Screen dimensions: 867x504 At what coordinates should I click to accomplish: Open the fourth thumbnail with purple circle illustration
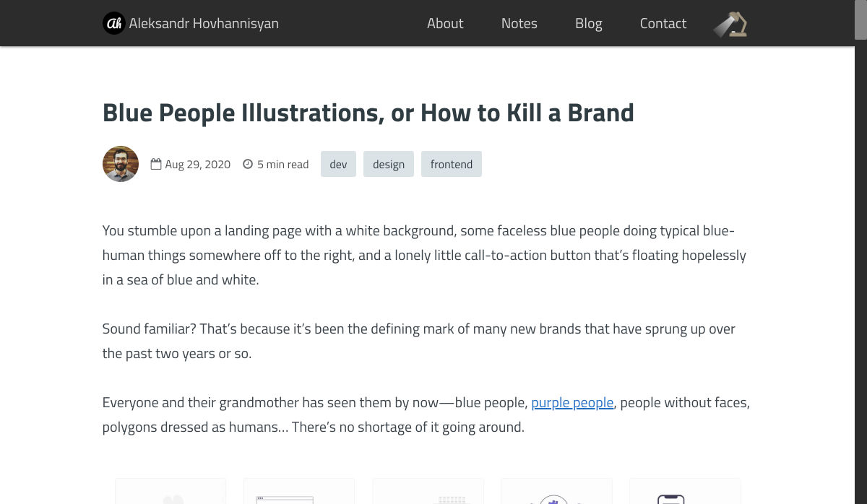pos(556,492)
